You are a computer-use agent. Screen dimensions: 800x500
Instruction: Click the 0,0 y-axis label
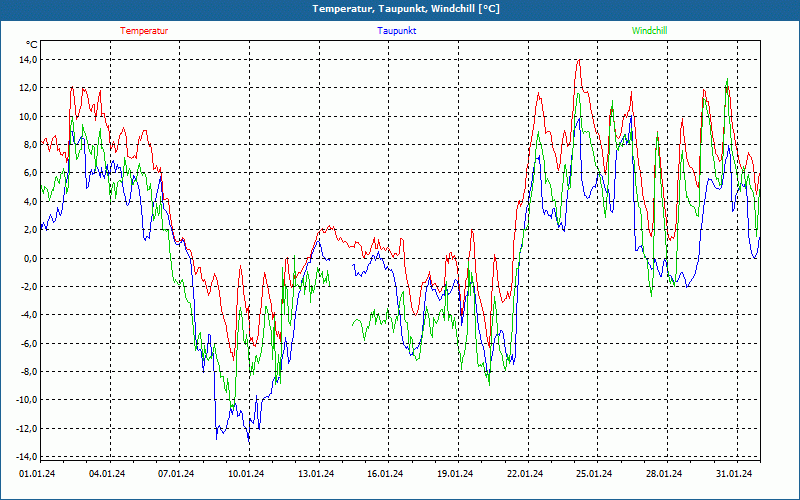[x=30, y=258]
